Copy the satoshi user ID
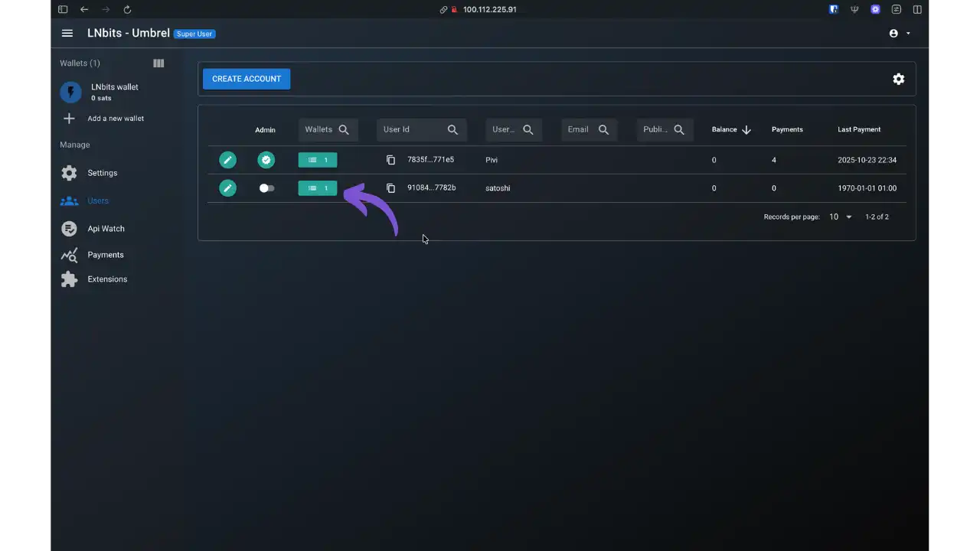Viewport: 980px width, 551px height. [390, 188]
